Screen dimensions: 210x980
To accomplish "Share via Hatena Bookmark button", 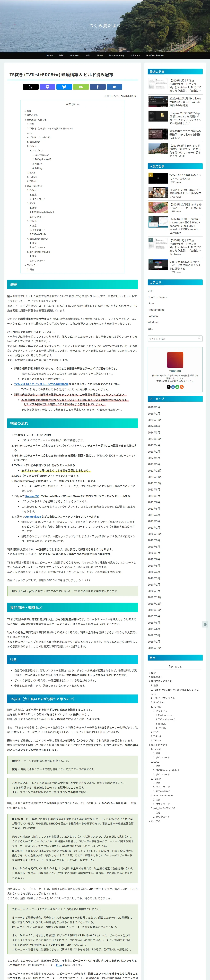I will 114,87.
